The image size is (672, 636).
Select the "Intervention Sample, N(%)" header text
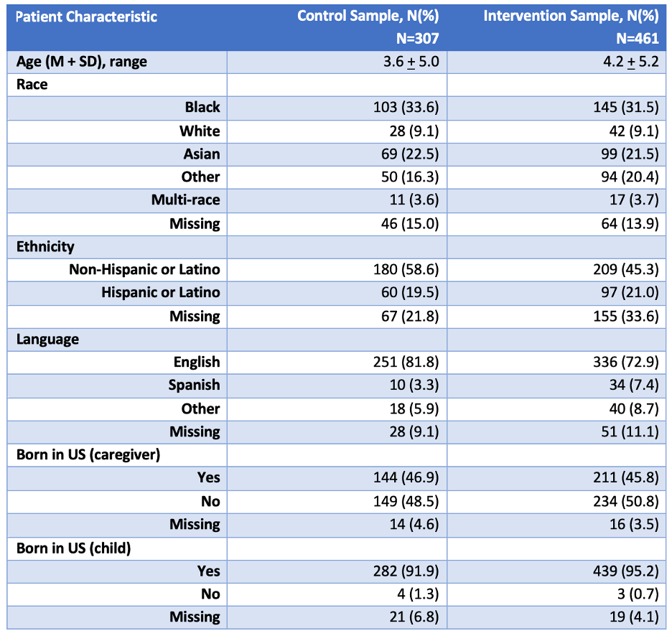click(571, 16)
